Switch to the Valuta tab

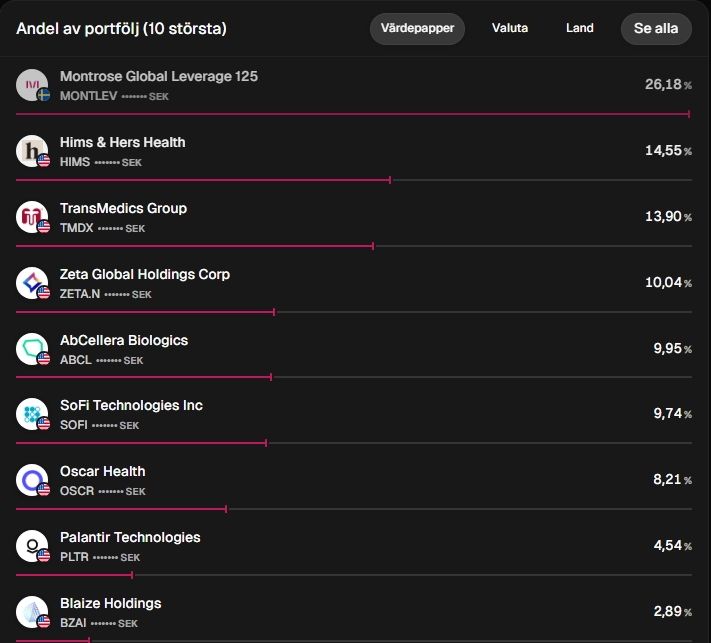point(510,29)
